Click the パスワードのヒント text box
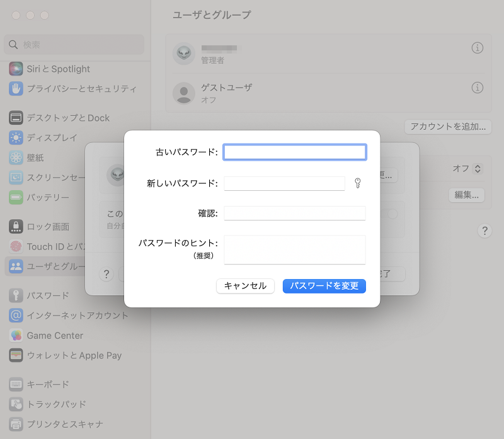Screen dimensions: 504x439 click(x=295, y=249)
